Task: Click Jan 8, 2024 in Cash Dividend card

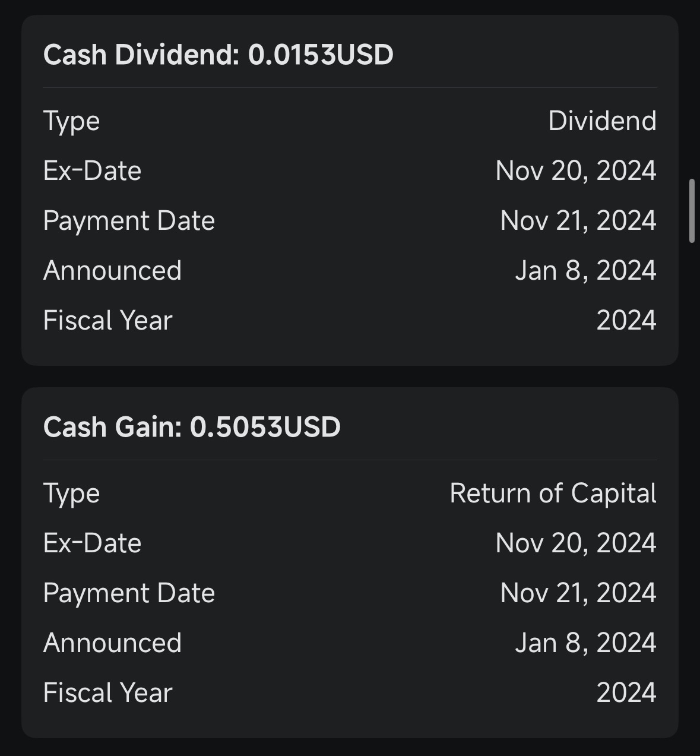Action: 585,271
